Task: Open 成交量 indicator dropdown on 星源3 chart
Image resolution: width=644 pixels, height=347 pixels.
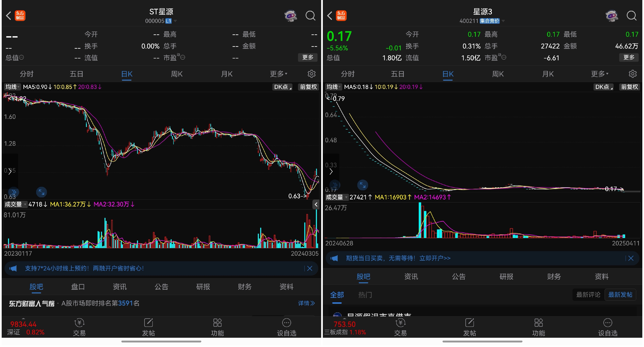Action: [336, 197]
